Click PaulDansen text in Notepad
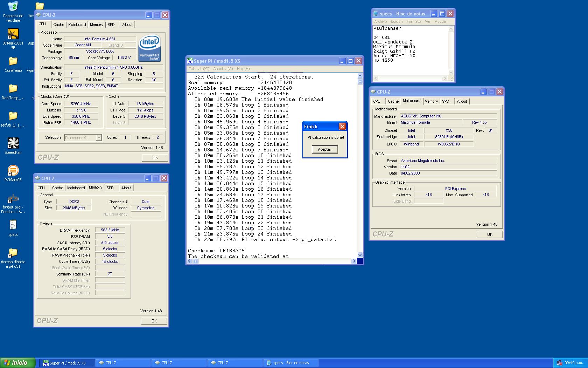The height and width of the screenshot is (368, 588). coord(387,28)
